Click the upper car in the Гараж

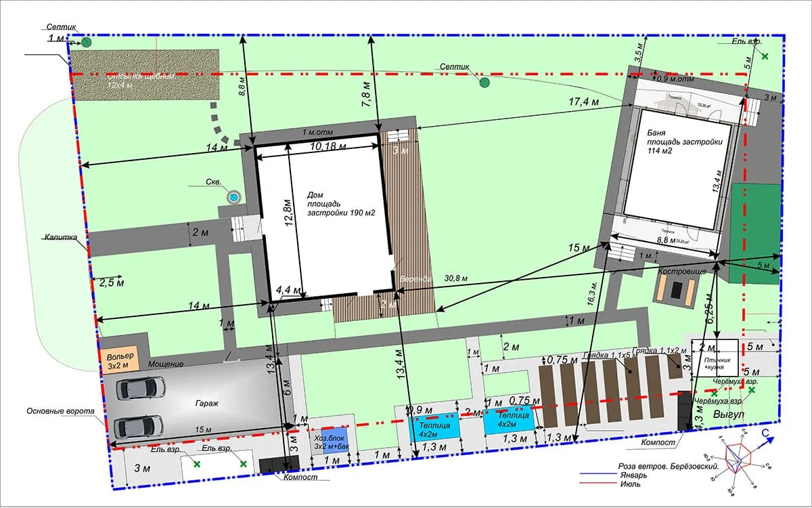(x=140, y=388)
